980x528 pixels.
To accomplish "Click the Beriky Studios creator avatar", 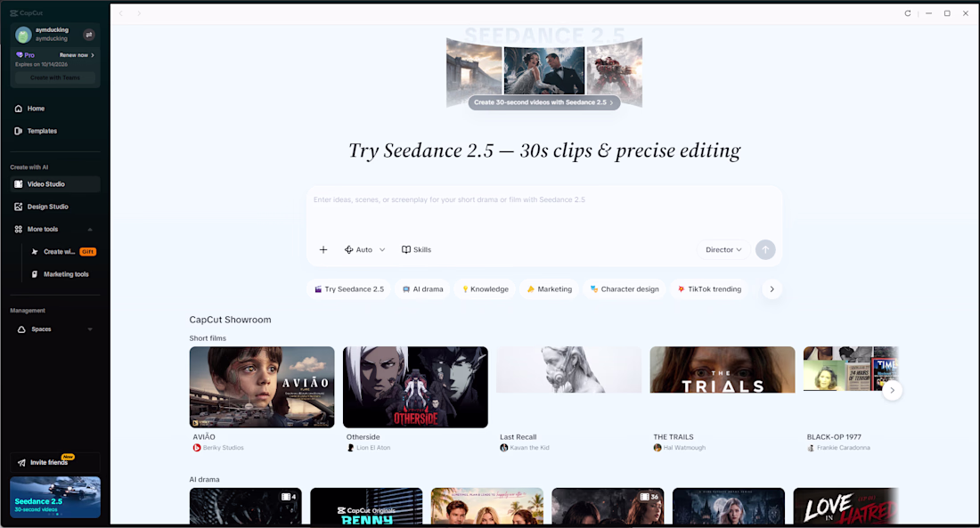I will click(x=197, y=448).
